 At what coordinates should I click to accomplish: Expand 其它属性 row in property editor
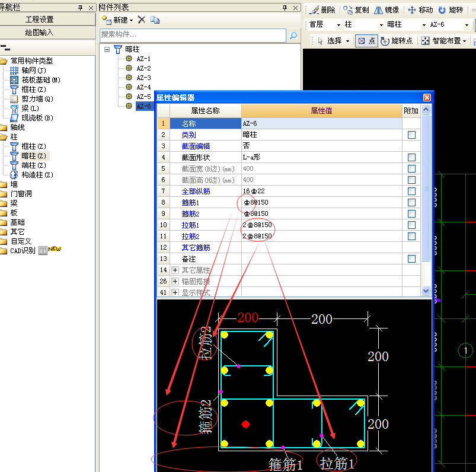coord(175,270)
